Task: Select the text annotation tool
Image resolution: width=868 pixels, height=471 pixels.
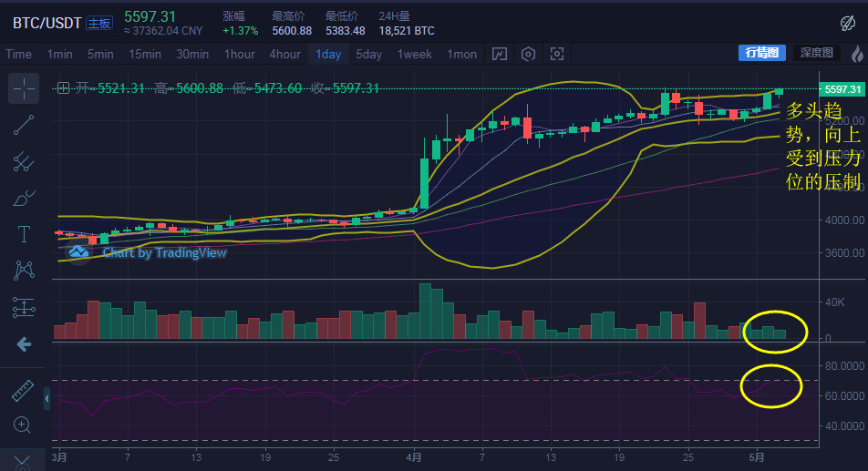Action: tap(24, 234)
